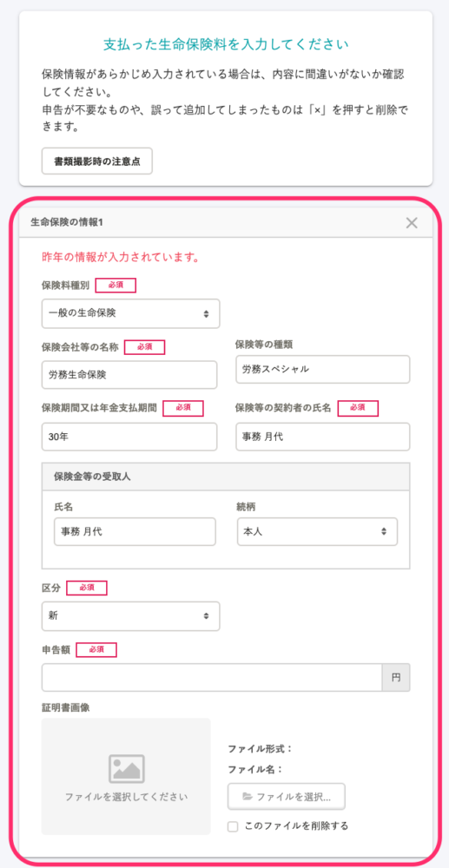
Task: Open 続柄 dropdown showing 本人
Action: tap(317, 531)
